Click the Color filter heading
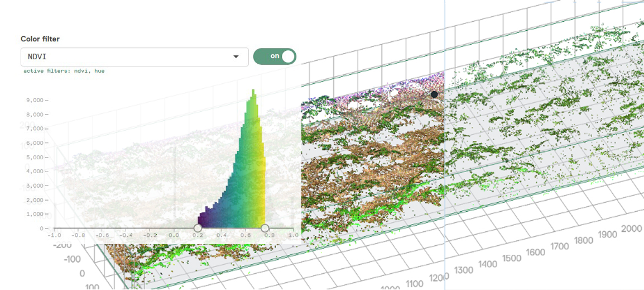Image resolution: width=644 pixels, height=290 pixels. [40, 39]
